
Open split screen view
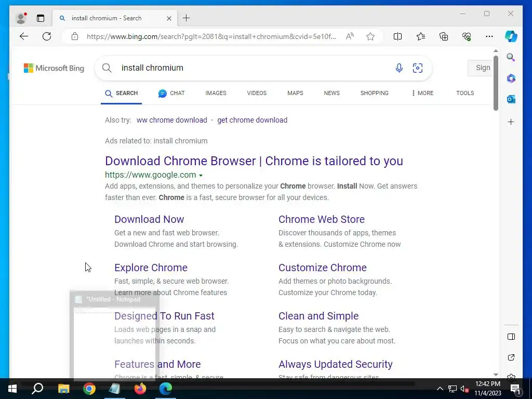click(x=397, y=36)
